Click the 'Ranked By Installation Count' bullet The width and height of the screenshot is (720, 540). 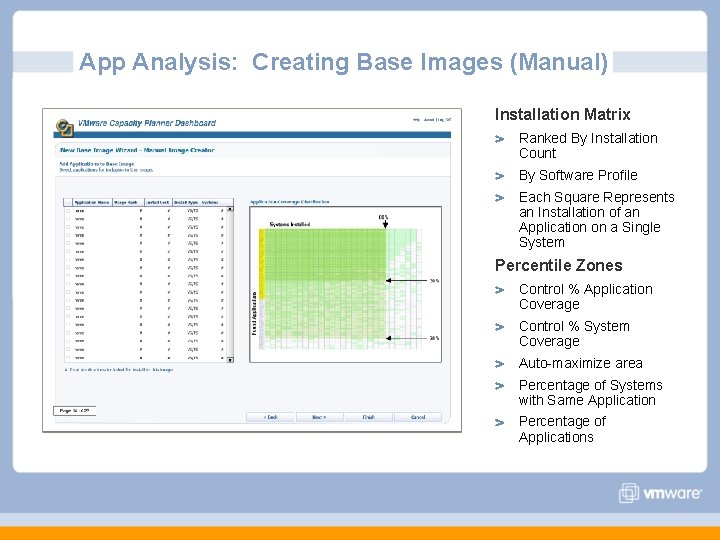[588, 146]
